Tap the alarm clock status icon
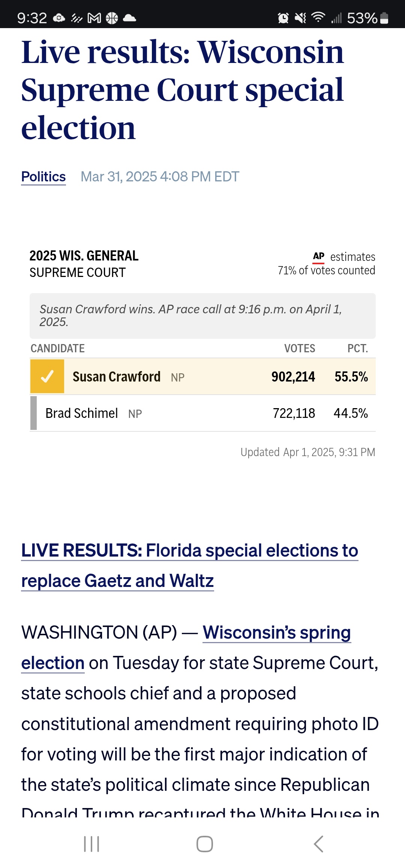Viewport: 405px width, 868px height. pyautogui.click(x=283, y=18)
